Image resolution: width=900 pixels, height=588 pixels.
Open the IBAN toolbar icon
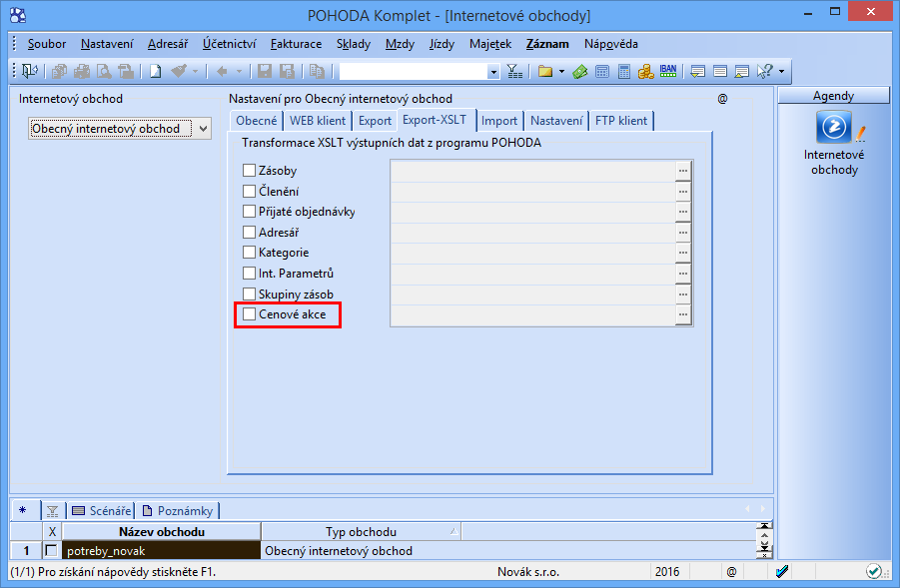[668, 71]
